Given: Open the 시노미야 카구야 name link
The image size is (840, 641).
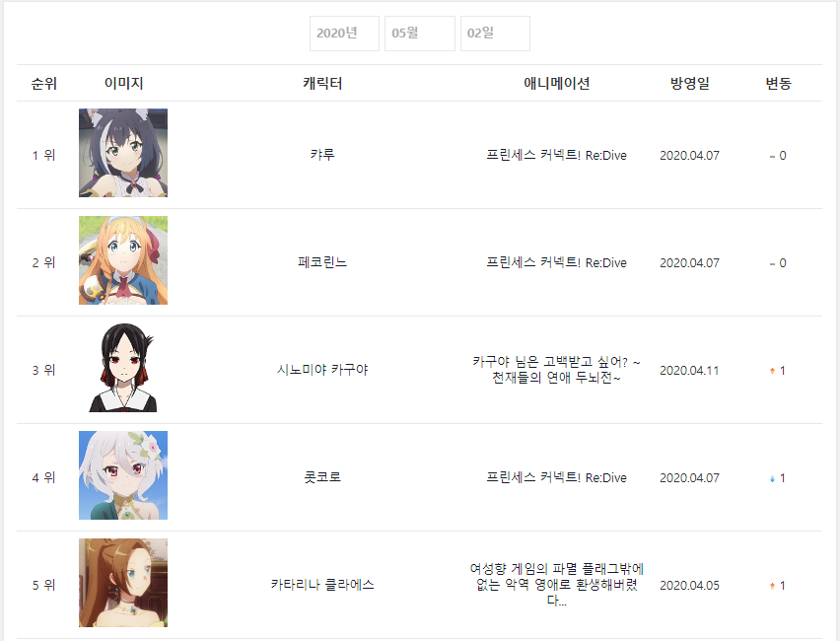Looking at the screenshot, I should (x=322, y=370).
